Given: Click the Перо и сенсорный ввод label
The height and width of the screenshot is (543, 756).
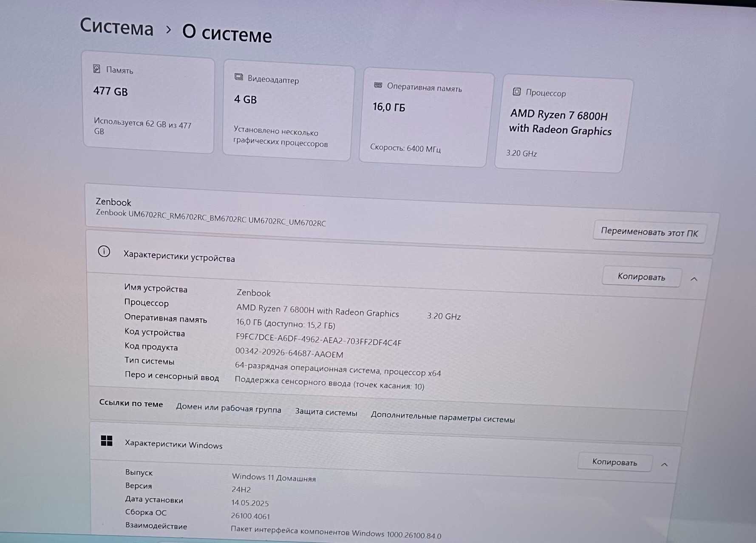Looking at the screenshot, I should click(x=172, y=376).
